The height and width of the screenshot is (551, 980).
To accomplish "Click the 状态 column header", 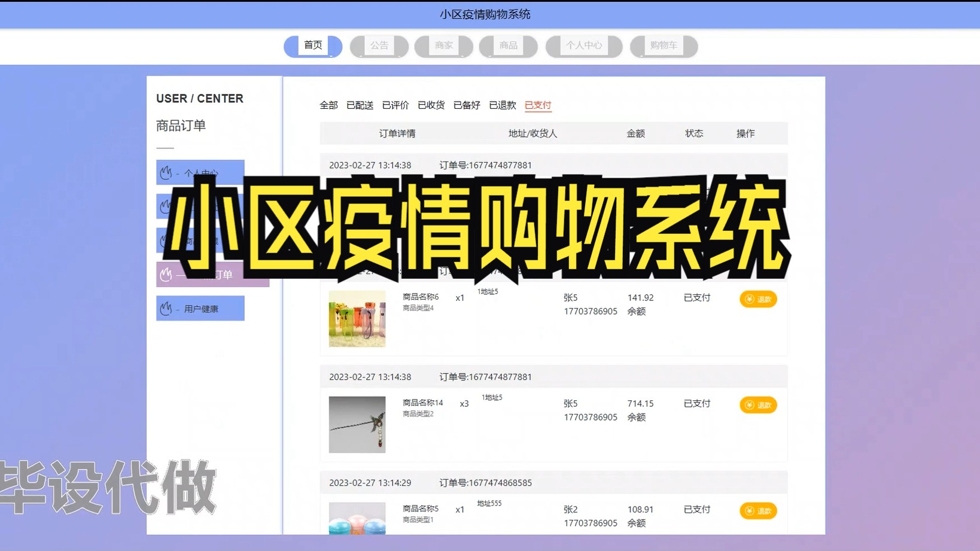I will pos(694,133).
